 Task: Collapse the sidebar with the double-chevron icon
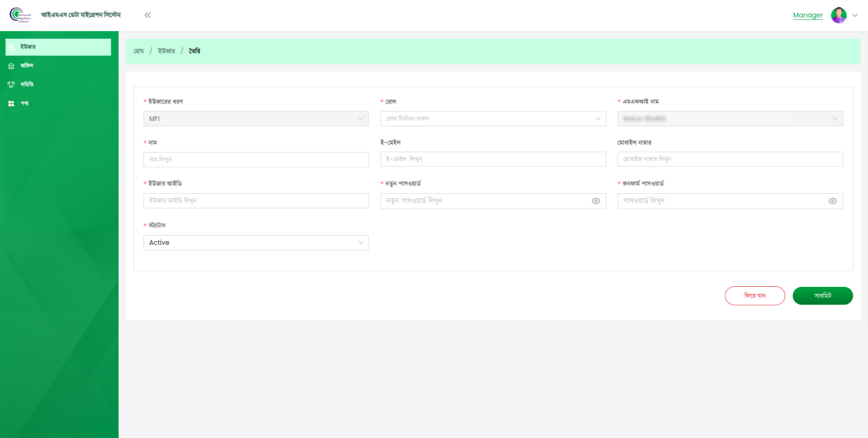pyautogui.click(x=147, y=15)
